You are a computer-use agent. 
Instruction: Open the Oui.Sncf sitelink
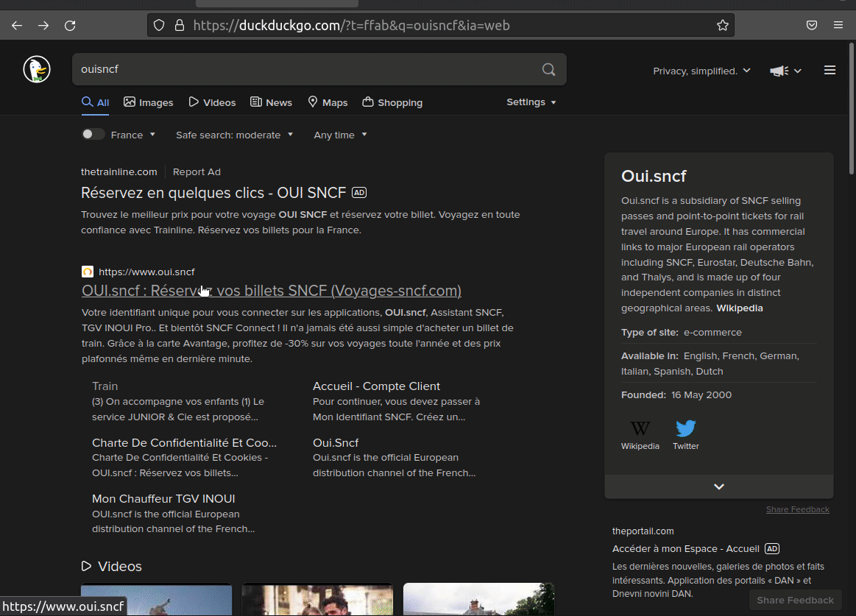coord(336,443)
